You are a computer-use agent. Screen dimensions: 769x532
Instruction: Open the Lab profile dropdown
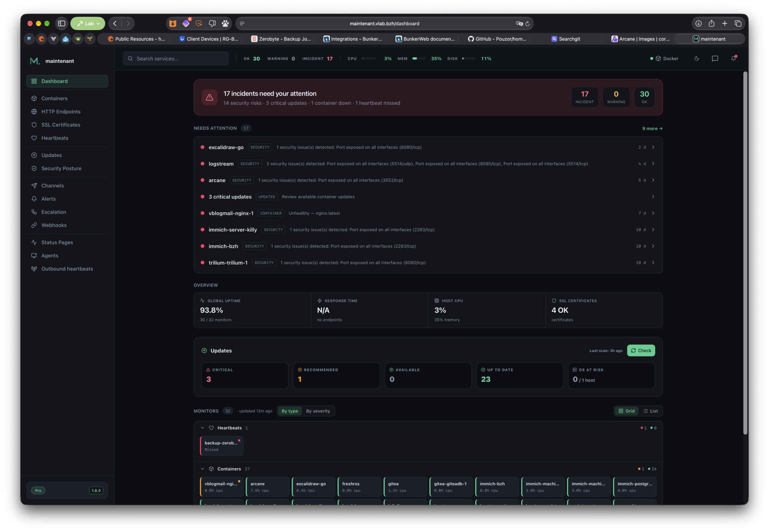(x=88, y=23)
